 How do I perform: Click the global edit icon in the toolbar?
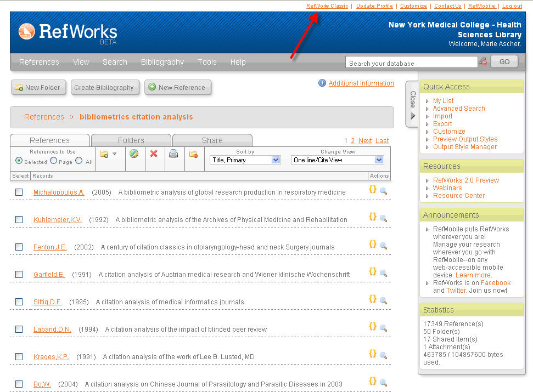point(134,154)
